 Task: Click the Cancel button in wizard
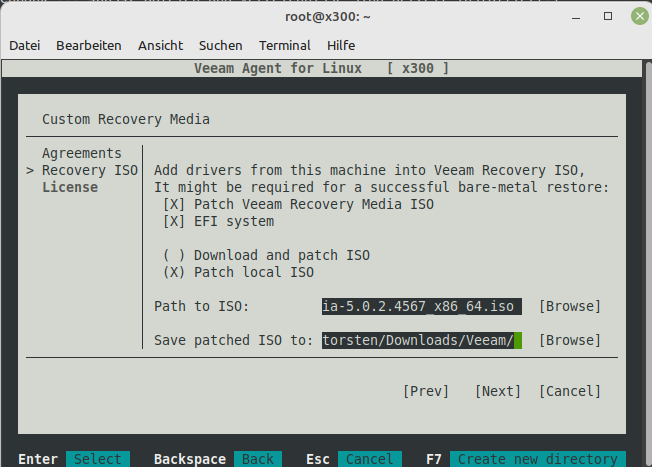coord(570,391)
